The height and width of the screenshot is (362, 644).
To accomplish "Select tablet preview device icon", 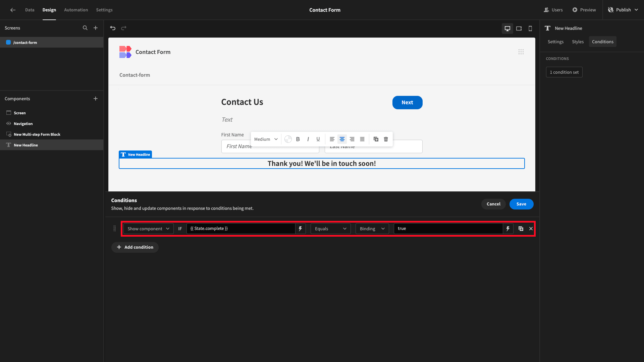I will click(519, 28).
